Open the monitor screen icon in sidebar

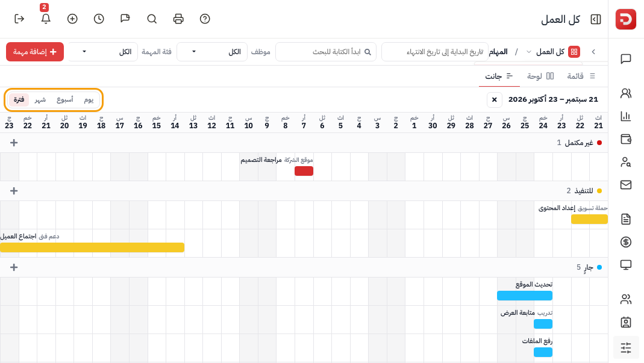[625, 265]
